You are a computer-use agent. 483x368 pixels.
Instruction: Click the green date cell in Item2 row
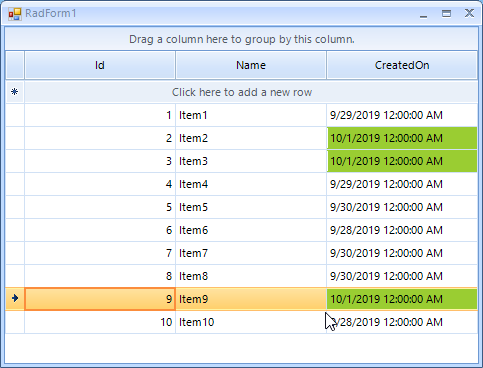tap(402, 138)
